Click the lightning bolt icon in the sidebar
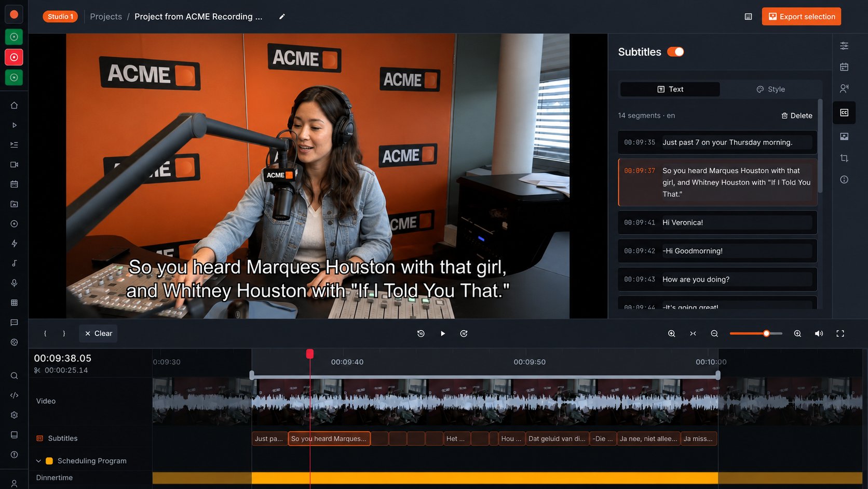The width and height of the screenshot is (868, 489). (14, 244)
